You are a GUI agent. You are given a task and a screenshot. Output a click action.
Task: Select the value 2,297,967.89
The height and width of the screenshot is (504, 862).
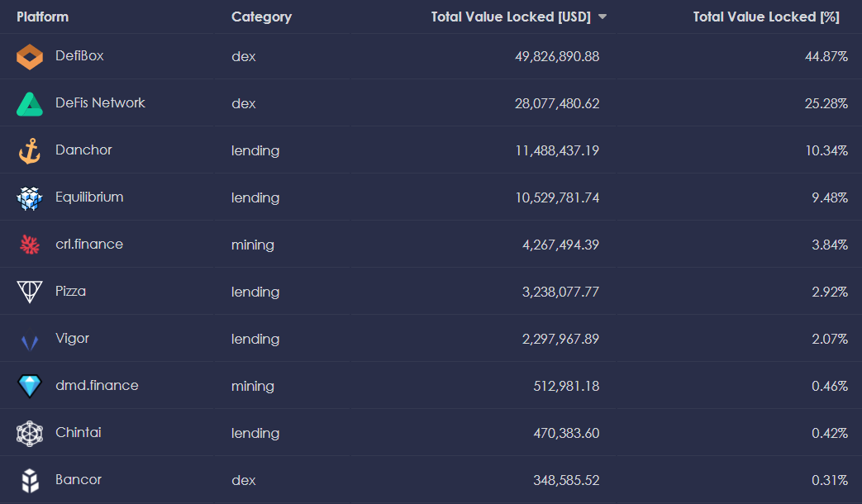pos(560,340)
